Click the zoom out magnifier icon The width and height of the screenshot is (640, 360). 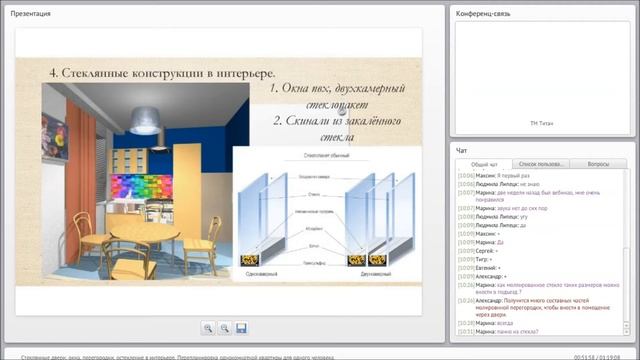pos(224,328)
